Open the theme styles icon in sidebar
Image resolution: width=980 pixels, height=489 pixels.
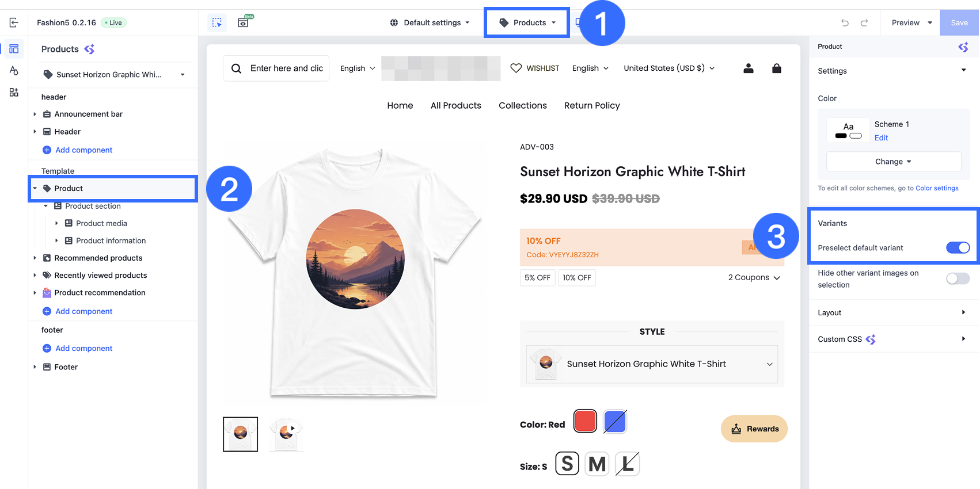click(x=14, y=71)
